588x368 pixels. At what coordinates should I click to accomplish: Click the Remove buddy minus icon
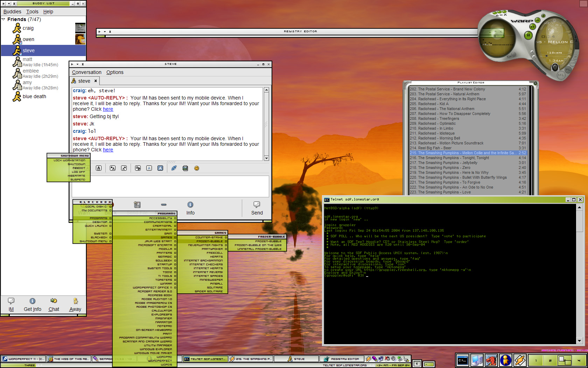click(x=163, y=205)
